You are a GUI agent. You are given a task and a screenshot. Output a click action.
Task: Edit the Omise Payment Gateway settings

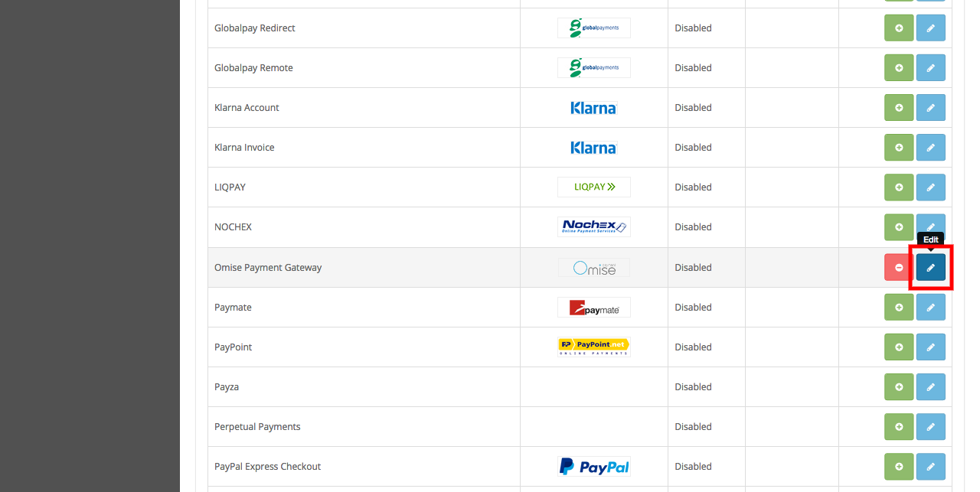930,268
